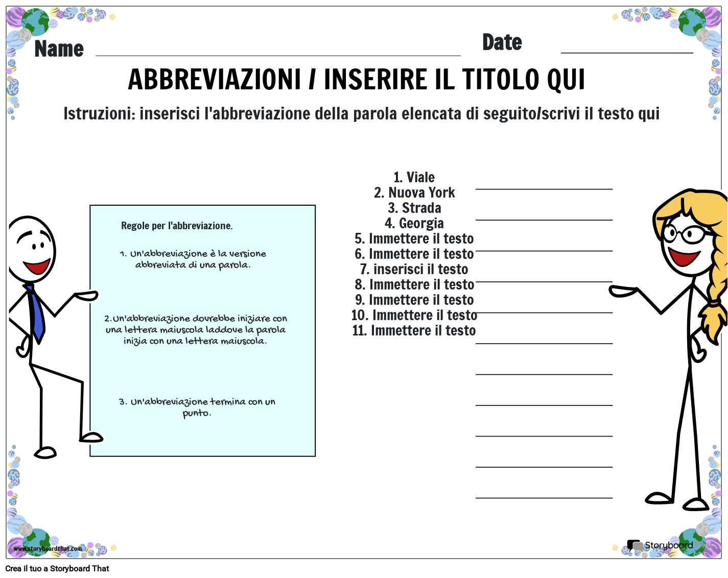Click list item '8. Immettere il testo'
This screenshot has height=578, width=728.
[414, 284]
